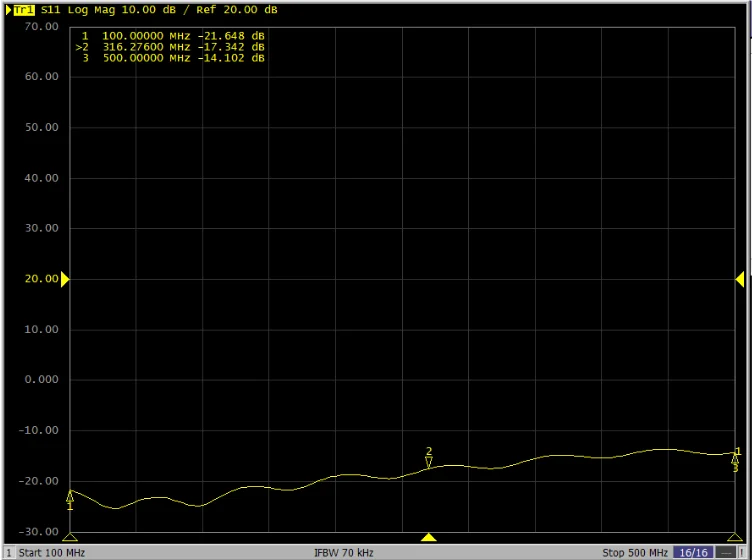Click the Start 100 MHz field
The width and height of the screenshot is (752, 560).
tap(52, 553)
